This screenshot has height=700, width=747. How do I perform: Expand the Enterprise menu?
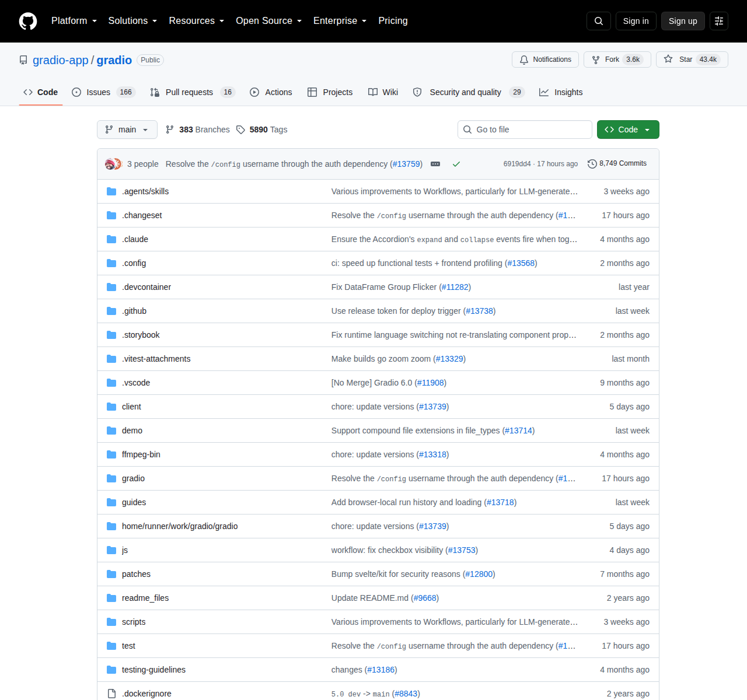coord(340,21)
